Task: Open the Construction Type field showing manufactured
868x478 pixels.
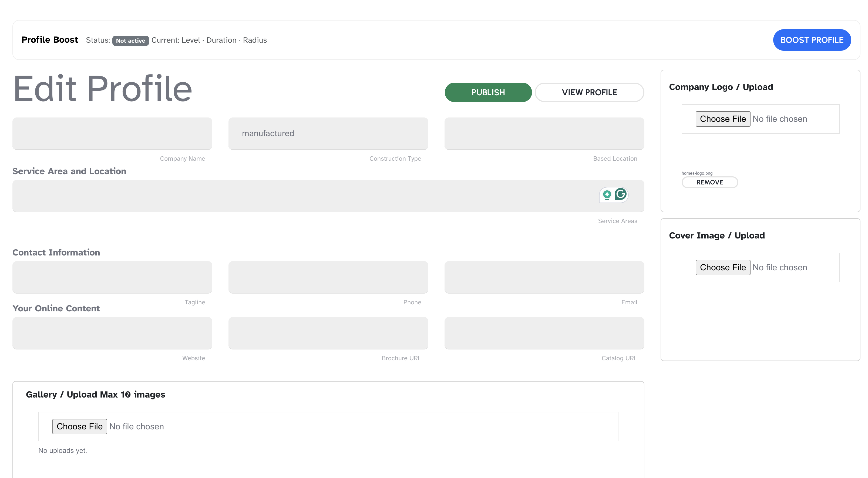Action: 328,133
